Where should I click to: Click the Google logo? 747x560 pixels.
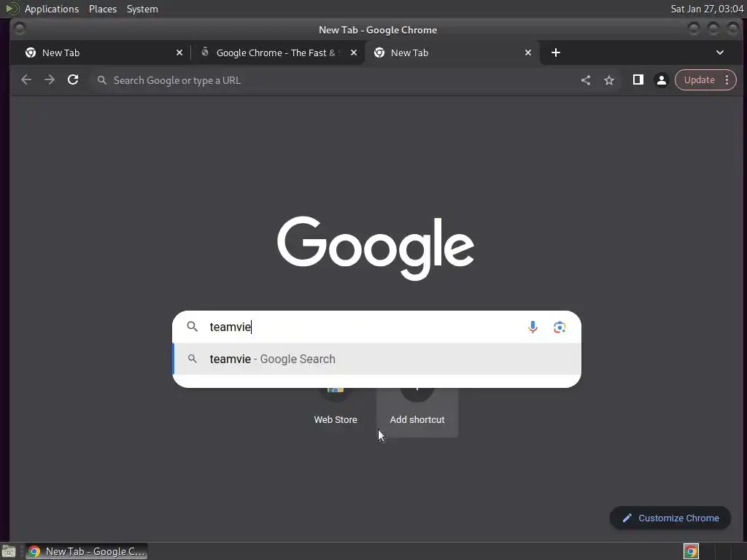(x=376, y=248)
